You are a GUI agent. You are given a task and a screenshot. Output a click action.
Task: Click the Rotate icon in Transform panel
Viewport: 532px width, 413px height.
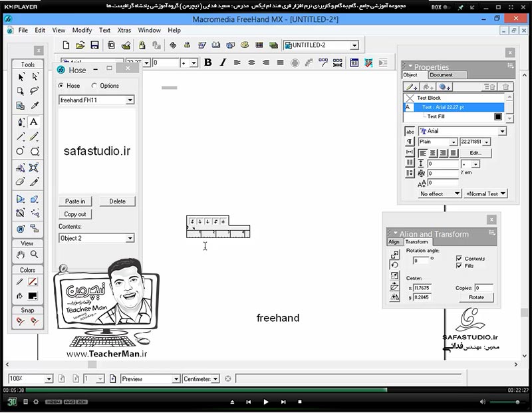[394, 265]
